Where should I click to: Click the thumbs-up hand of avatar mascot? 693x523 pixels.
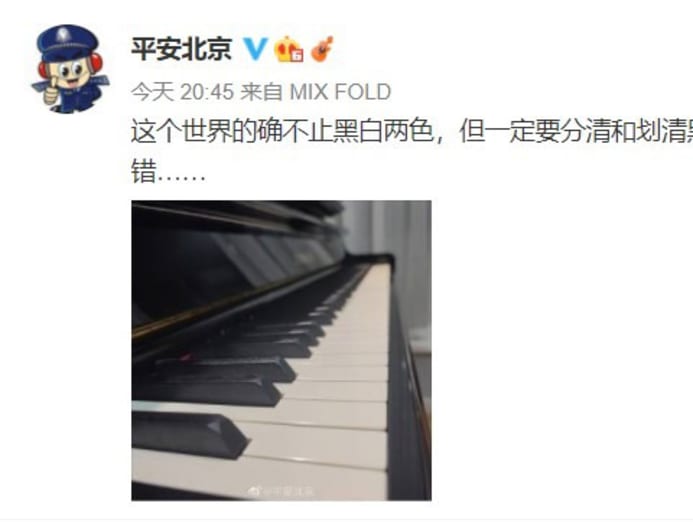51,92
